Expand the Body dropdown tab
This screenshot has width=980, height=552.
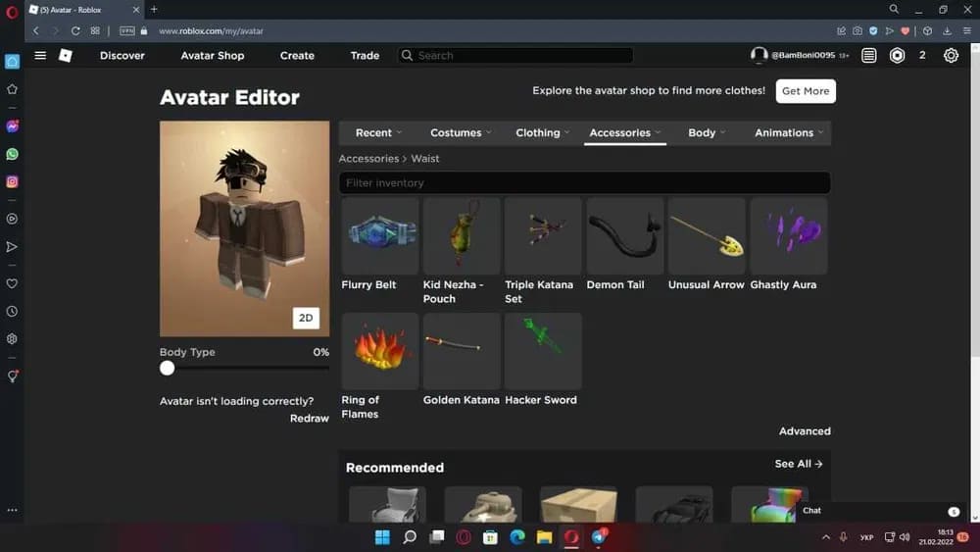pyautogui.click(x=706, y=132)
